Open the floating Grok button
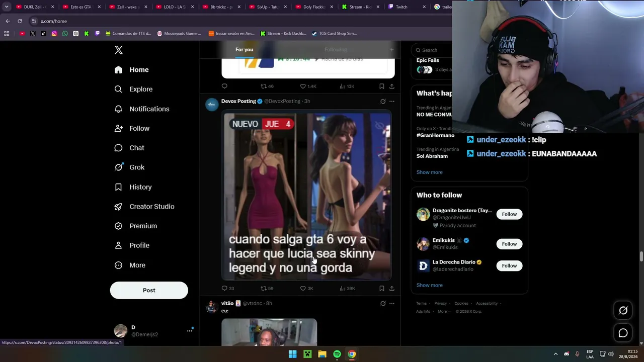 [x=623, y=311]
